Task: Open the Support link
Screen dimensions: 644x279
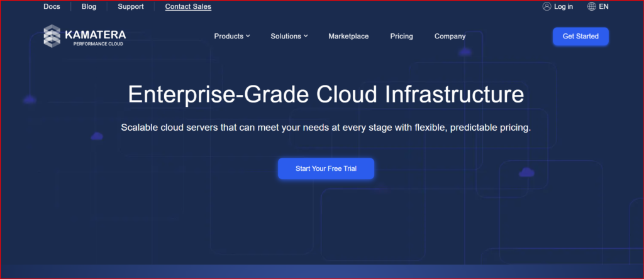Action: (130, 6)
